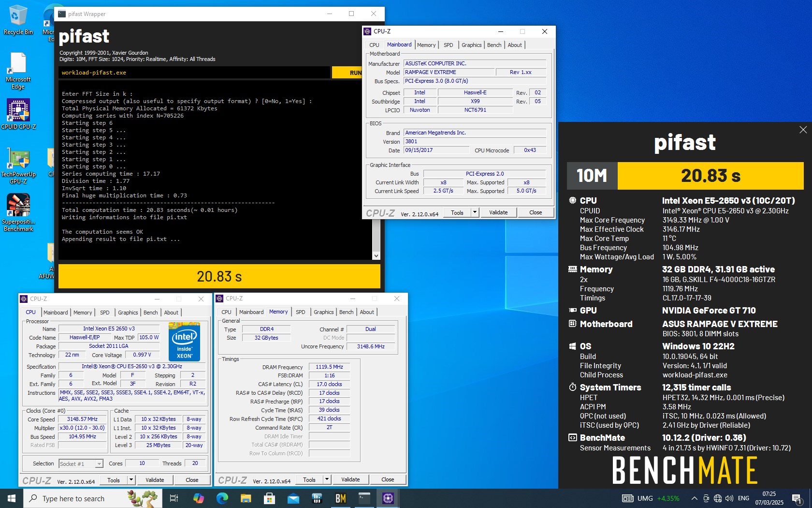Click the ENG language indicator in the taskbar
This screenshot has width=812, height=508.
(744, 498)
